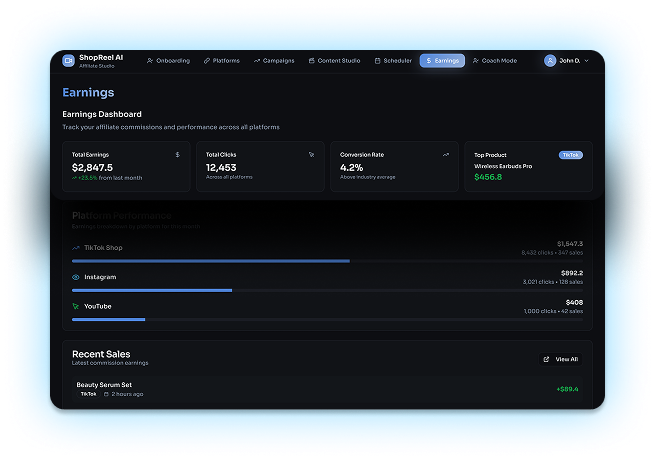Viewport: 655px width, 460px height.
Task: Click the dollar icon on Total Earnings card
Action: [x=178, y=155]
